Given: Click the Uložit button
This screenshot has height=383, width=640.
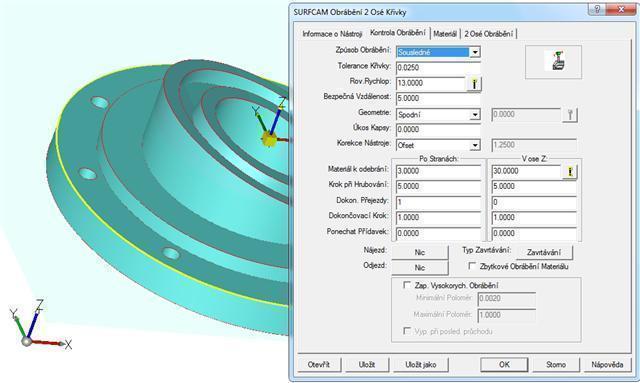Looking at the screenshot, I should [x=367, y=365].
